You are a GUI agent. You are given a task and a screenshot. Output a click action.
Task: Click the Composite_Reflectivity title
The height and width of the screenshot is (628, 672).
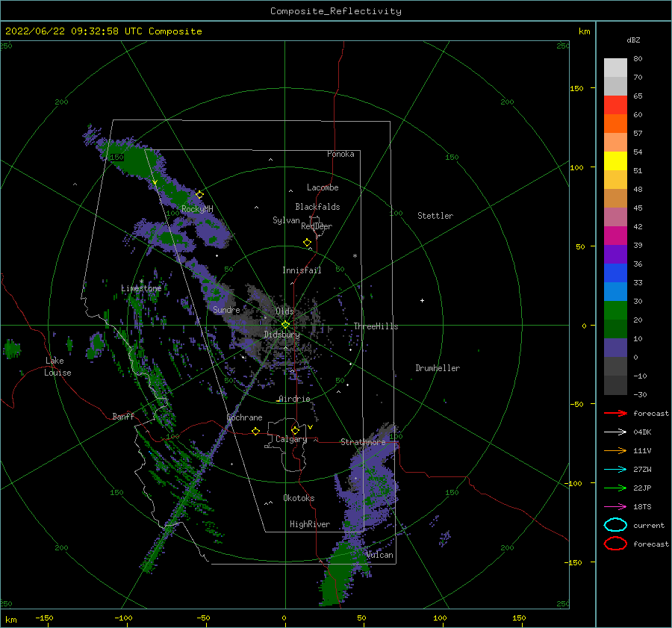(336, 11)
